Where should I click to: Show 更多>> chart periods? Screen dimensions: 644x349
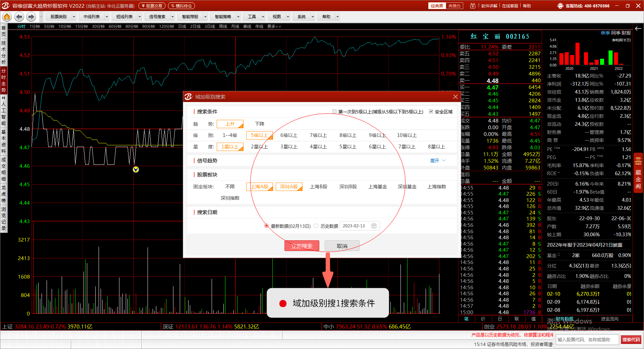coord(274,27)
